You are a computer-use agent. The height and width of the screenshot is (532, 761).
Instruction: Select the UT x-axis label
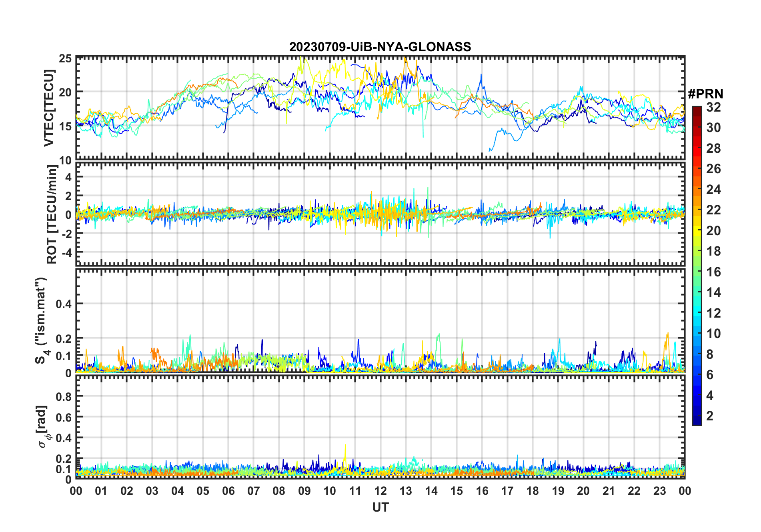point(380,508)
